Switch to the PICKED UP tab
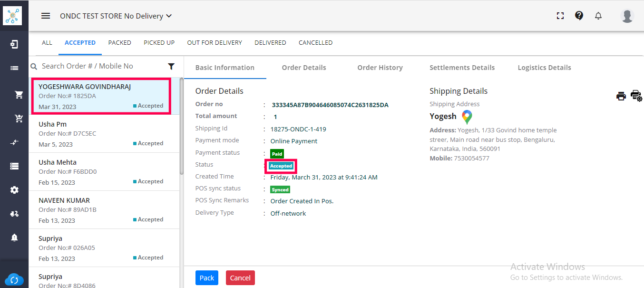 (x=159, y=42)
